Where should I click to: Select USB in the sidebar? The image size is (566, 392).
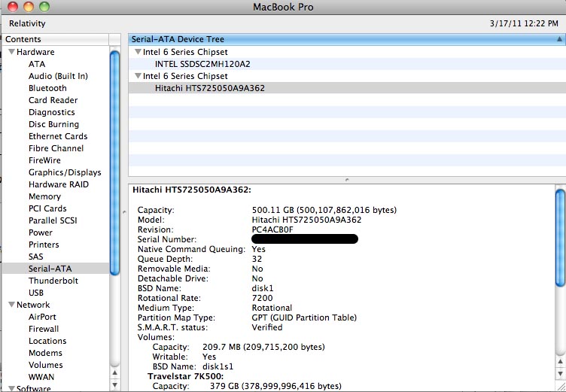coord(35,293)
